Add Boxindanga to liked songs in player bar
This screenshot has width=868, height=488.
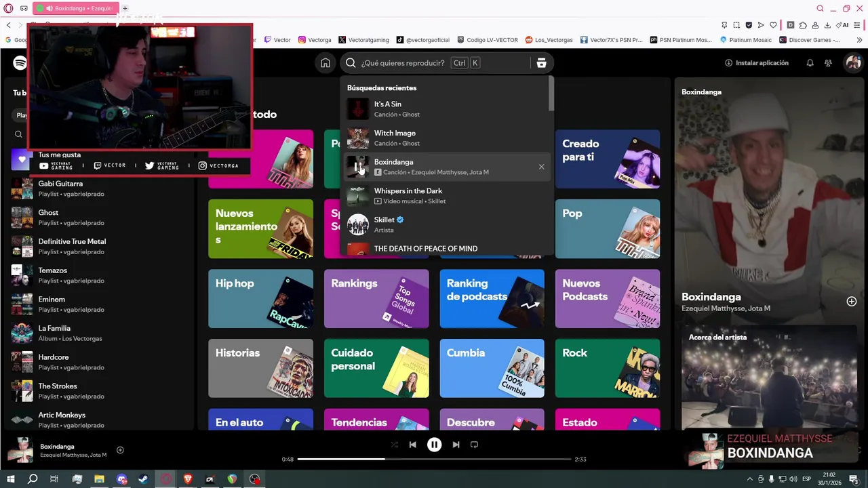point(120,450)
